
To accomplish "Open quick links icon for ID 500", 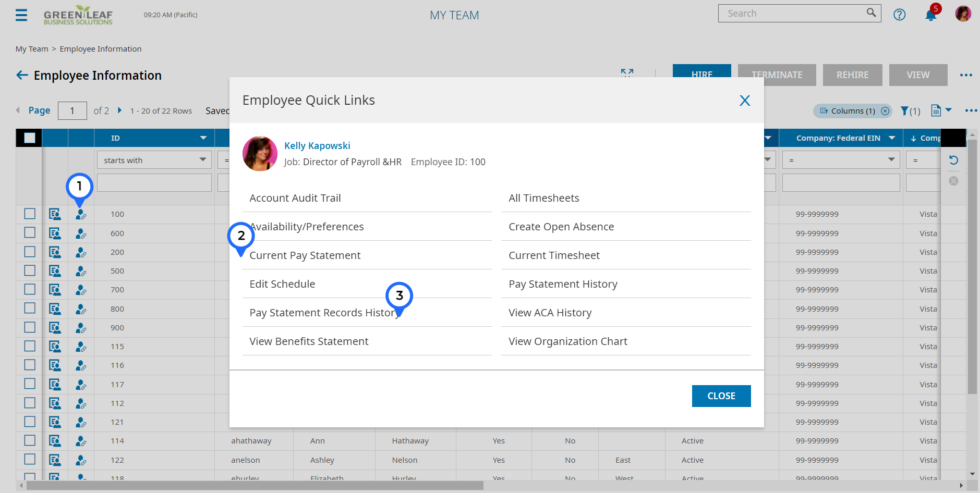I will 81,271.
